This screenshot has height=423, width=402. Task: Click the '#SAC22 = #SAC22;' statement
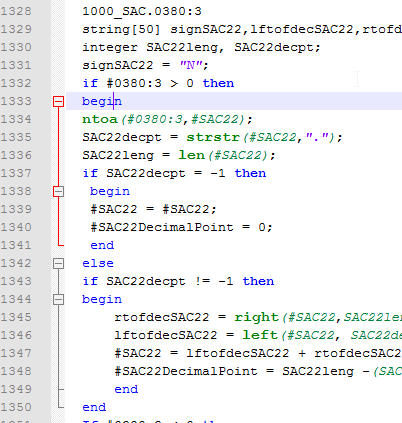tap(153, 209)
